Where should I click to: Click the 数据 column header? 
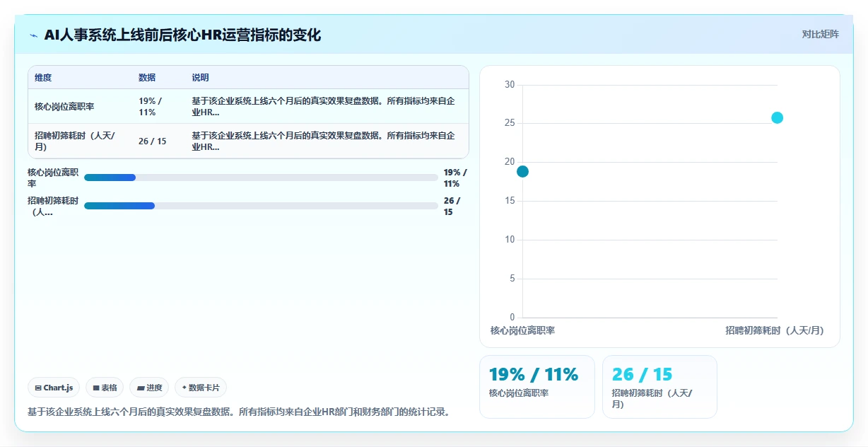click(x=147, y=78)
